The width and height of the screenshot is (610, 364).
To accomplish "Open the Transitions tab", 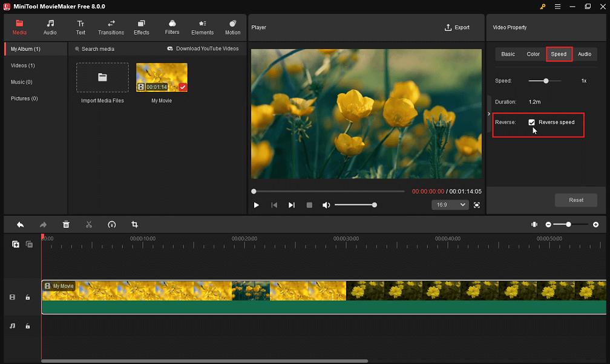I will click(x=111, y=28).
